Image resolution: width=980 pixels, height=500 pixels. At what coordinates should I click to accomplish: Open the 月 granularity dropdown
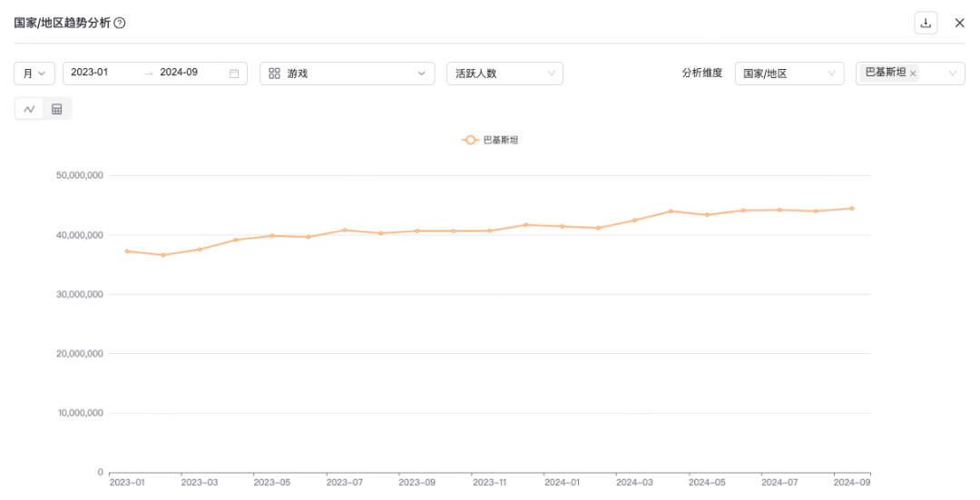34,74
